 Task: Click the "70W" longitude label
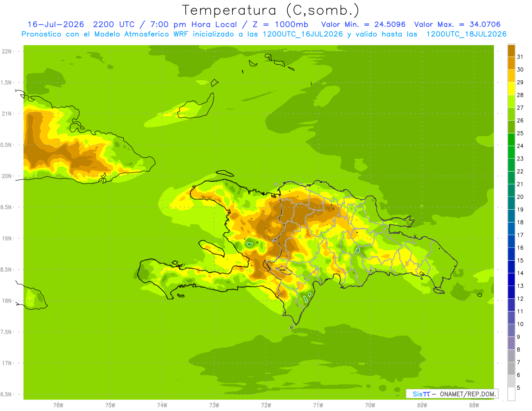(370, 405)
